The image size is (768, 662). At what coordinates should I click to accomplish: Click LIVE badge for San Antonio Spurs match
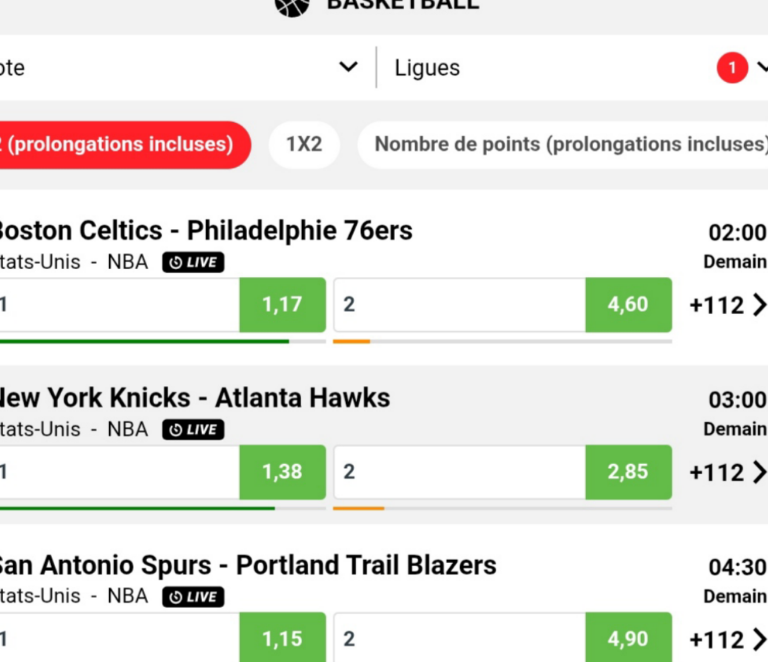(193, 597)
